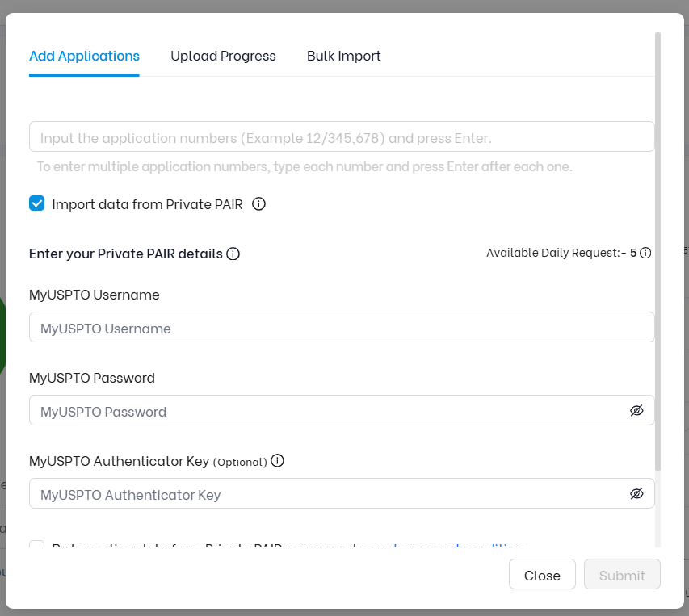The image size is (689, 616).
Task: Tick the terms agreement checkbox at the bottom
Action: tap(37, 547)
